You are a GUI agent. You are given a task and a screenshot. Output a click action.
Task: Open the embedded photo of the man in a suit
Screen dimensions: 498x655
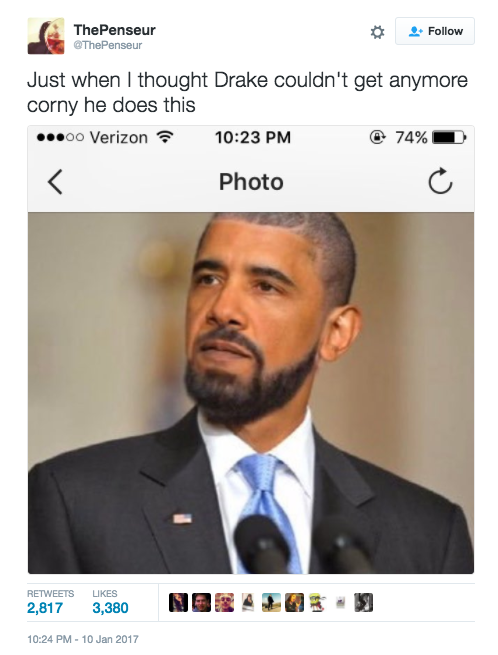[x=251, y=393]
